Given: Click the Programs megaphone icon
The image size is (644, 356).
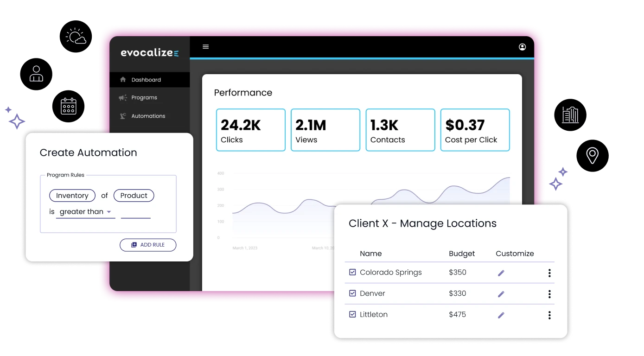Looking at the screenshot, I should 122,97.
